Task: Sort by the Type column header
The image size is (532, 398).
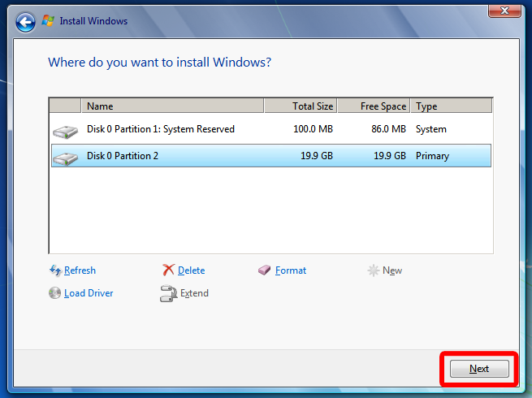Action: pos(452,106)
